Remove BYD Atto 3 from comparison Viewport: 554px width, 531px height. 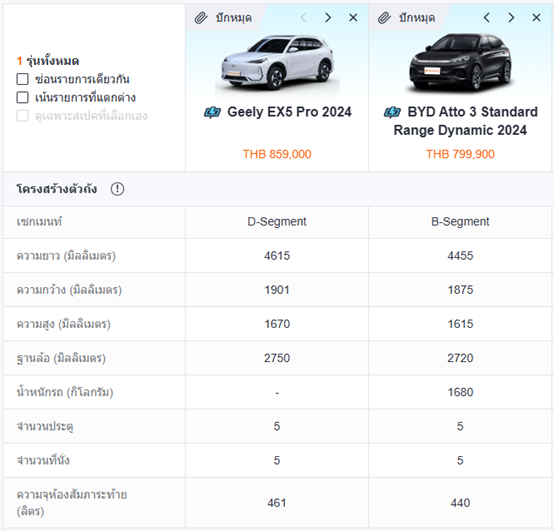[x=536, y=17]
